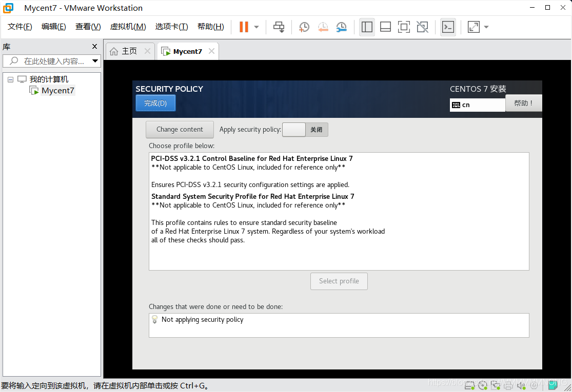Viewport: 572px width, 392px height.
Task: Click the stretch guest display icon
Action: coord(474,27)
